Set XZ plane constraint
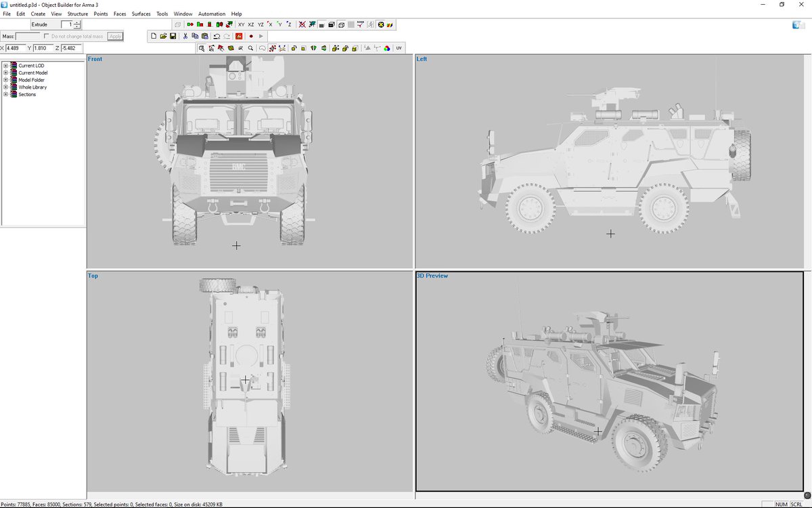 point(251,24)
